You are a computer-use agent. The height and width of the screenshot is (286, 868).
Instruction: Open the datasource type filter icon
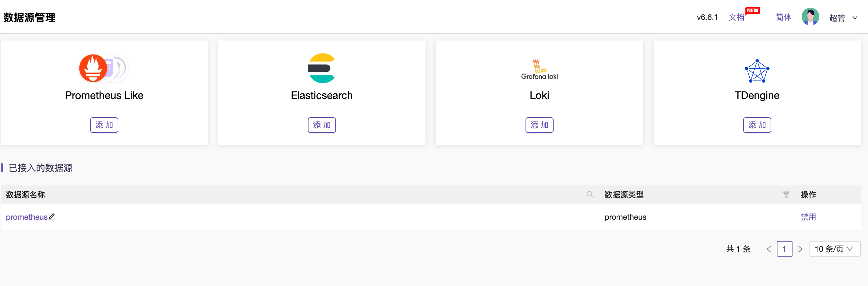786,195
